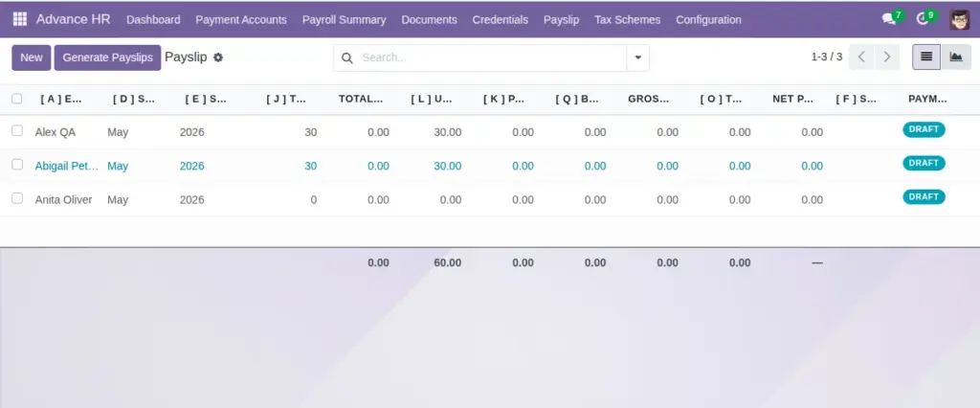Open the activities clock icon

[x=922, y=19]
